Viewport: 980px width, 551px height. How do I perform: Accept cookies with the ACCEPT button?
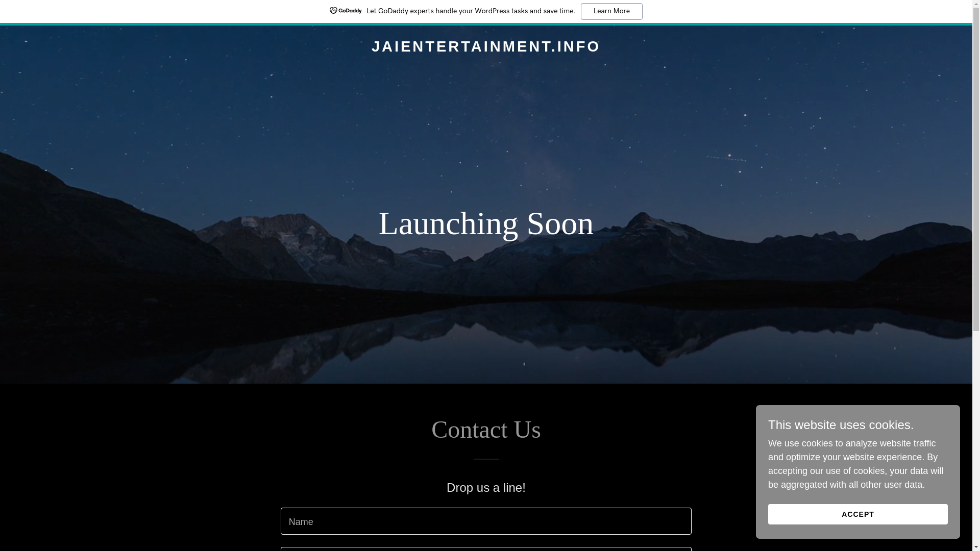(x=857, y=514)
